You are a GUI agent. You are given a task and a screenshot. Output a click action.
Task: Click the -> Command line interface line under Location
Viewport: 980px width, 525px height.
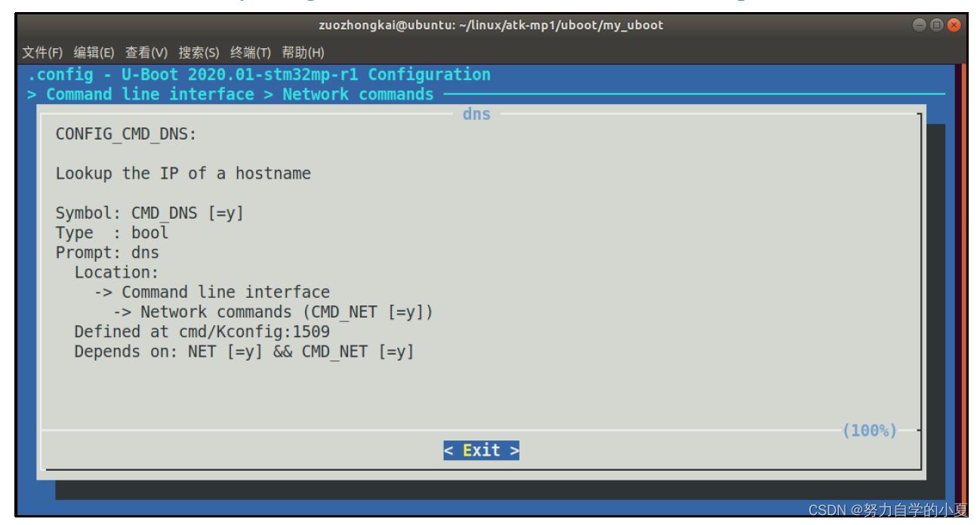coord(212,292)
